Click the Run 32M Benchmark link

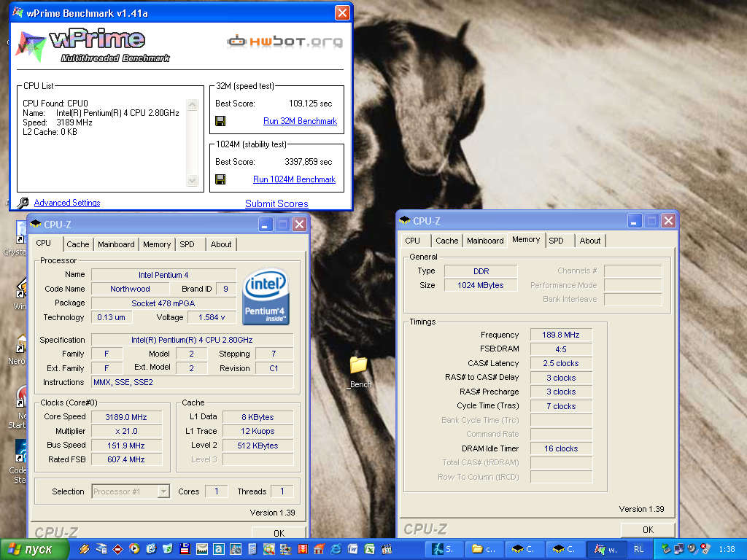300,121
